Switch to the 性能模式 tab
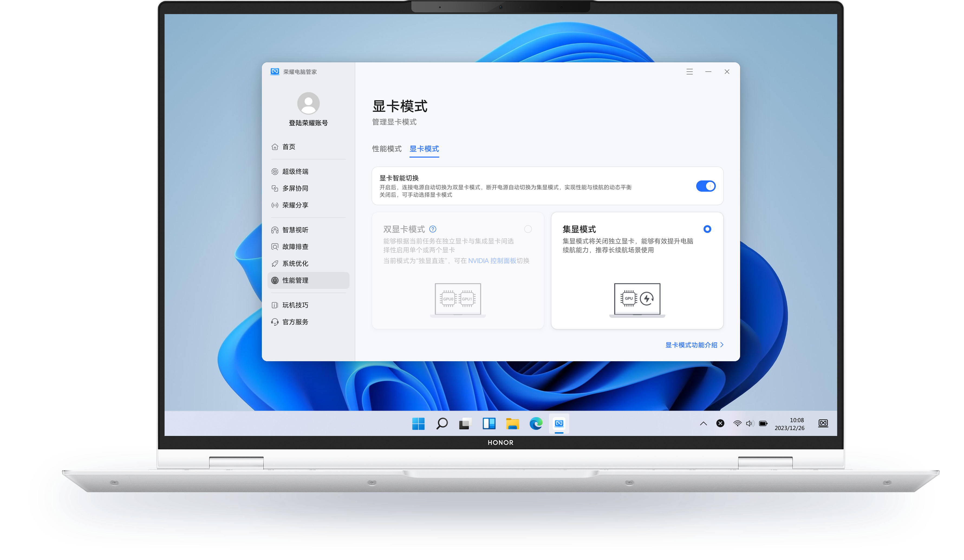Screen dimensions: 964x560 pyautogui.click(x=387, y=149)
